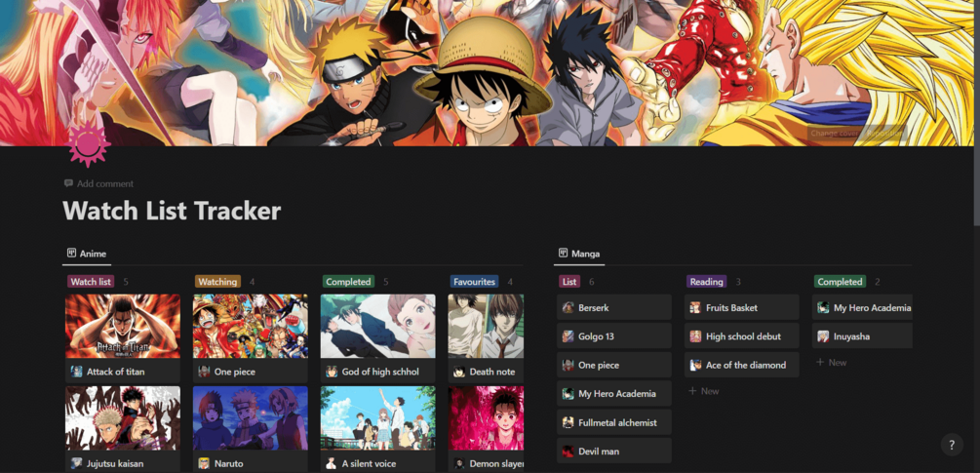Click the Attack of titan page icon
This screenshot has height=473, width=980.
coord(77,372)
